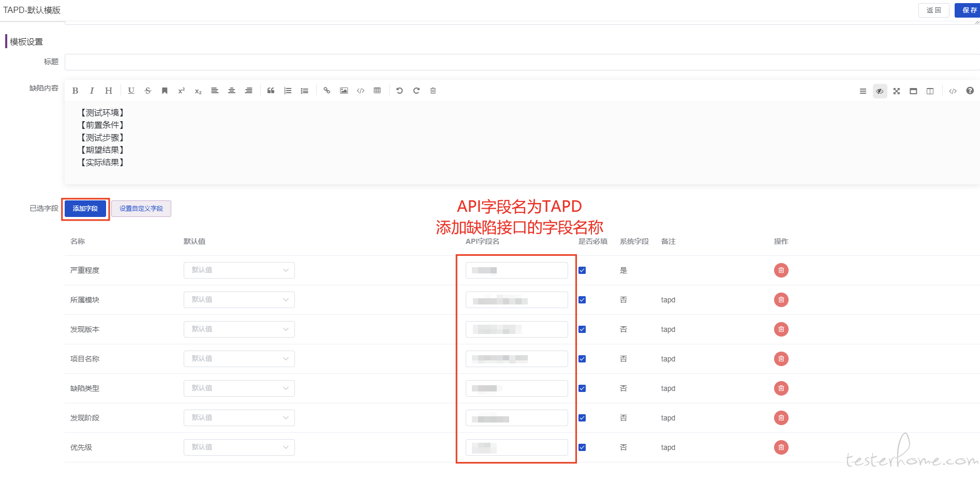Image resolution: width=980 pixels, height=480 pixels.
Task: Uncheck required checkbox for 发现阶段 row
Action: tap(582, 418)
